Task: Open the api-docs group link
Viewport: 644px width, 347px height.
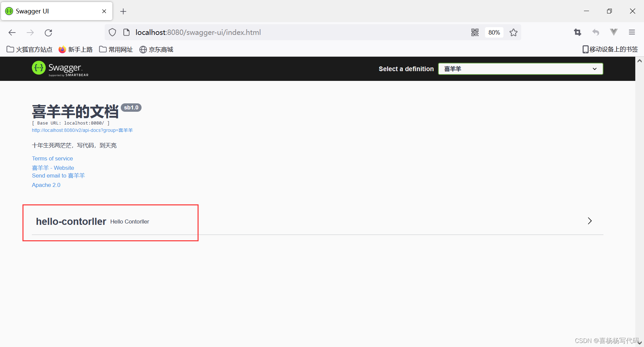Action: [x=82, y=130]
